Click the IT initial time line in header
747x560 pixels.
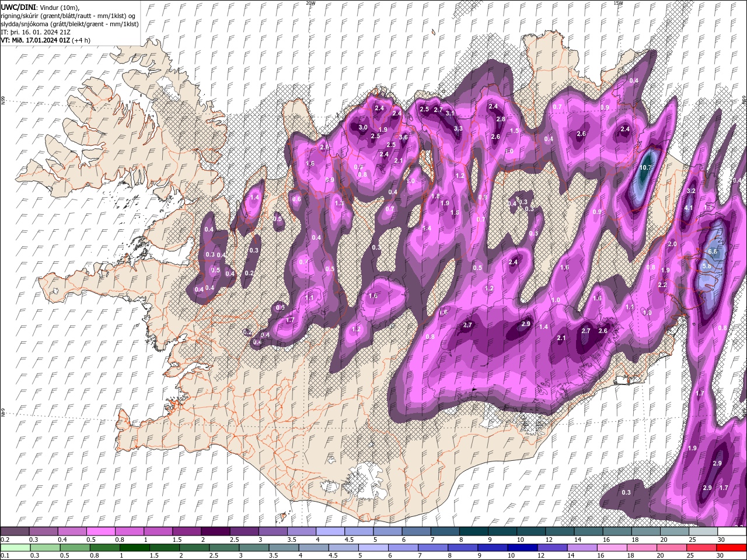click(36, 32)
